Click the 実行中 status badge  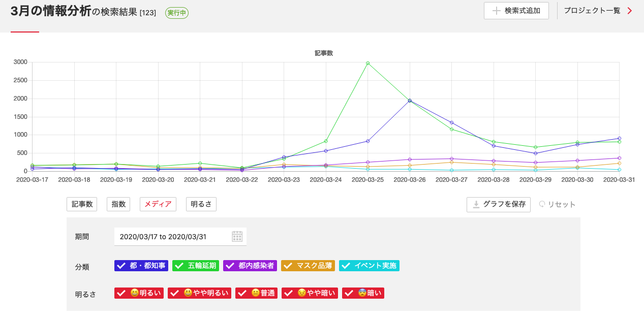(177, 13)
